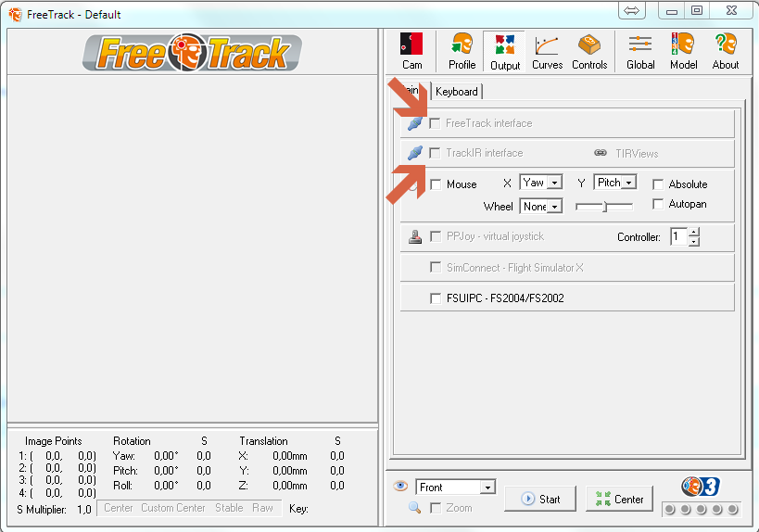This screenshot has height=532, width=759.
Task: Click the plug icon beside TrackIR interface
Action: tap(415, 154)
